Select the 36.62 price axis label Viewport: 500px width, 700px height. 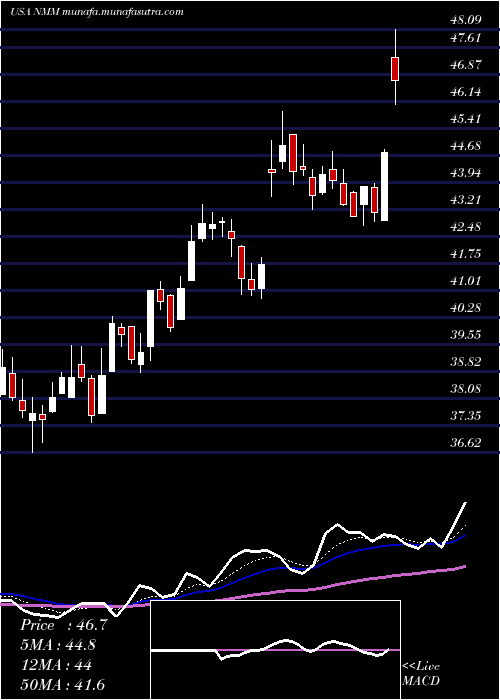[x=467, y=443]
